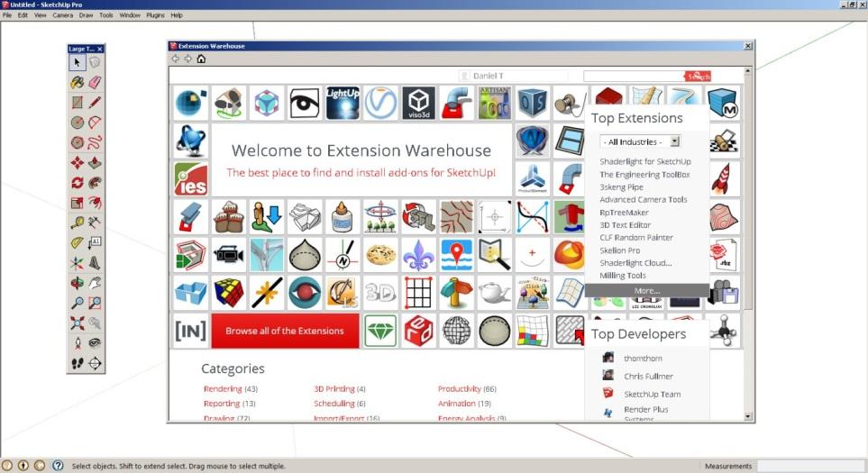This screenshot has width=868, height=473.
Task: Open the Rubik's cube extension tile
Action: click(x=229, y=293)
